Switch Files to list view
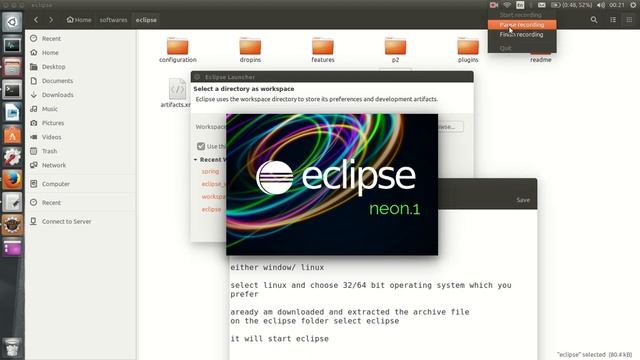Image resolution: width=640 pixels, height=360 pixels. (x=613, y=20)
